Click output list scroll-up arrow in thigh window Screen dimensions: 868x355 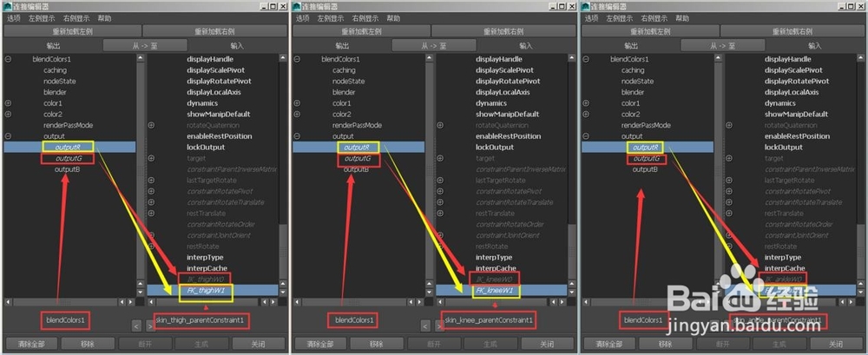(140, 57)
